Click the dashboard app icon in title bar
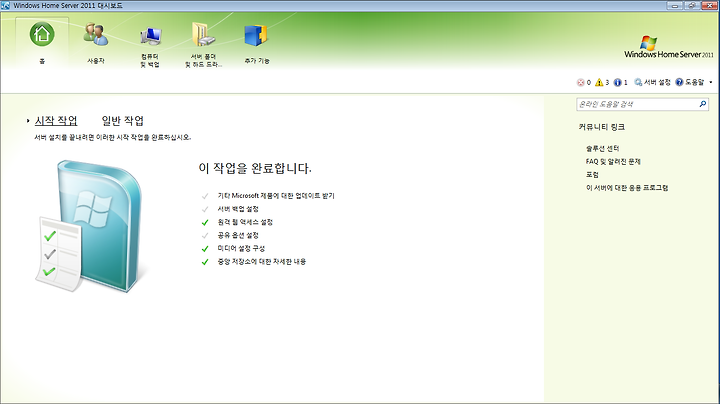720x404 pixels. (x=6, y=6)
